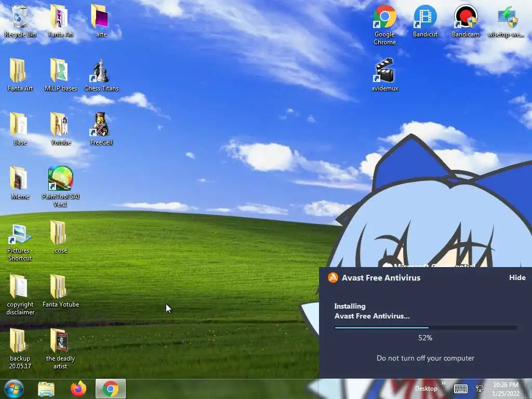This screenshot has width=532, height=399.
Task: Open the network tray icon
Action: [480, 389]
